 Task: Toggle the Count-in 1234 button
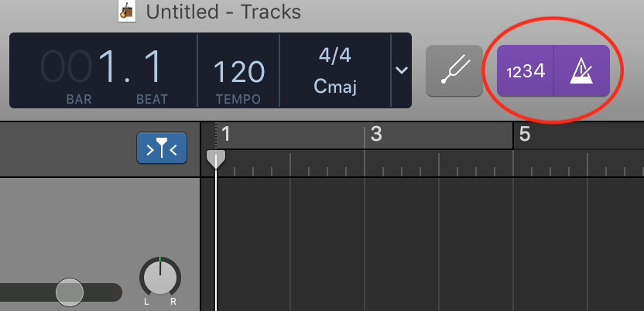coord(526,70)
